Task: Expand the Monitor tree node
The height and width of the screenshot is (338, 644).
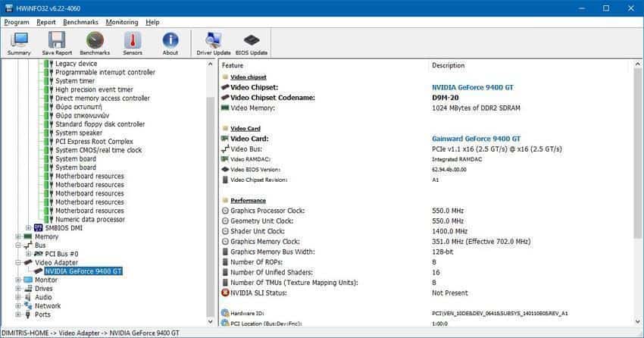Action: [18, 280]
